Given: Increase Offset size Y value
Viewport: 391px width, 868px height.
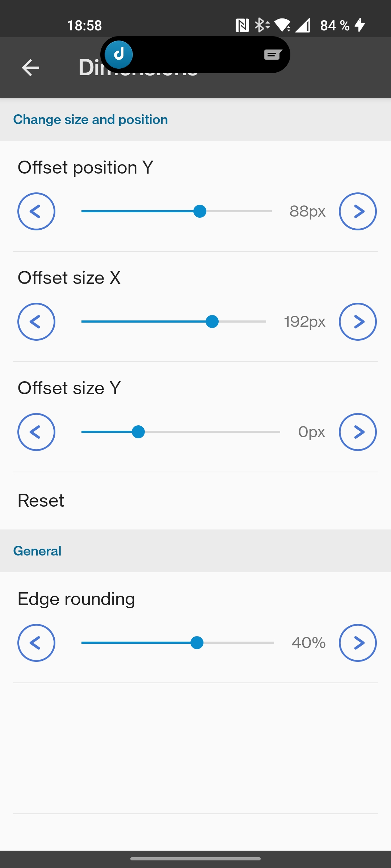Looking at the screenshot, I should click(x=358, y=432).
